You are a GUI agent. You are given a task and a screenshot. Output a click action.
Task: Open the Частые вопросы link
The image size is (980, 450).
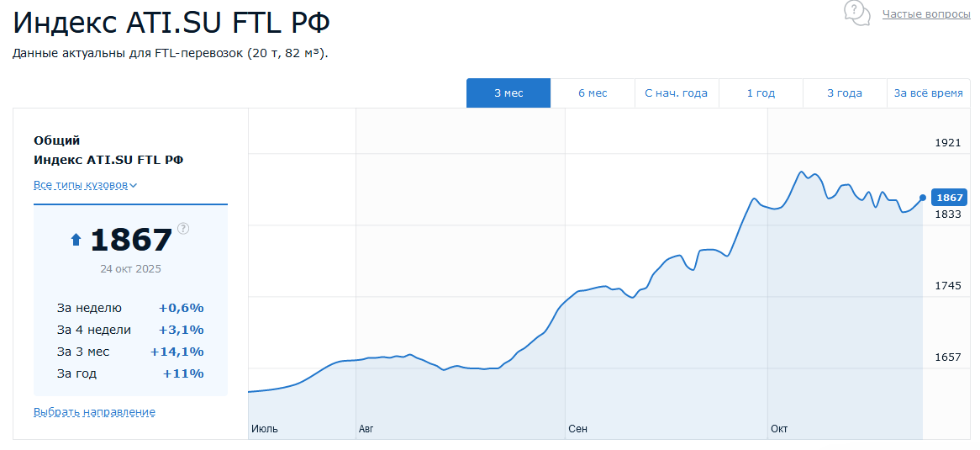pyautogui.click(x=926, y=13)
